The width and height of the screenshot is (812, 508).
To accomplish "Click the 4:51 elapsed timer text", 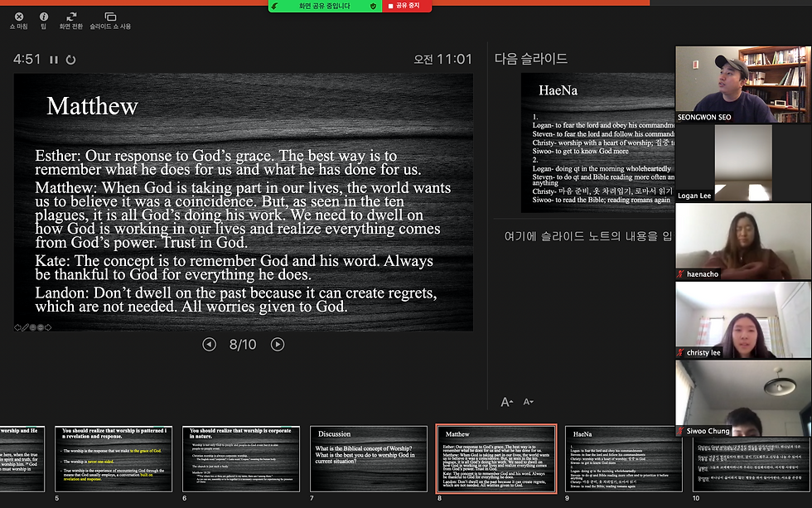I will tap(27, 60).
